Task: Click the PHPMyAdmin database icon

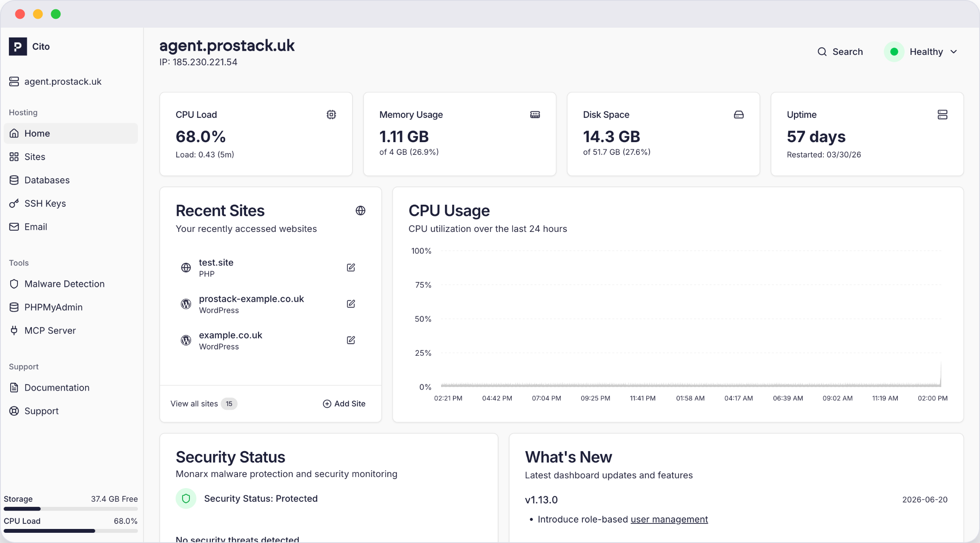Action: [14, 307]
